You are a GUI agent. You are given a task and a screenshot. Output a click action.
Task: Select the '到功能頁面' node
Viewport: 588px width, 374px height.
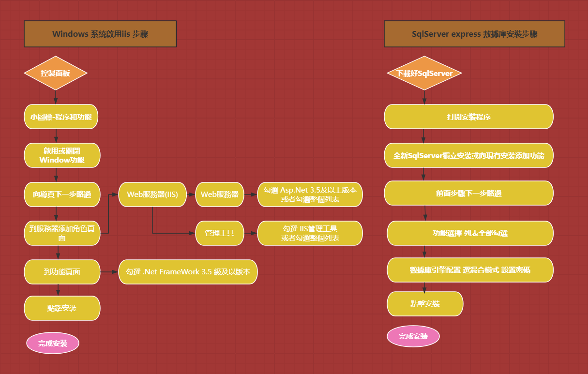coord(62,272)
